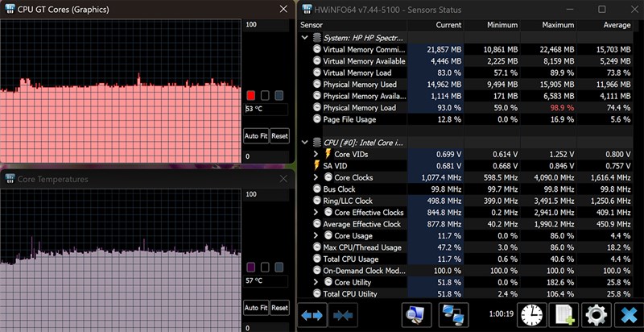644x332 pixels.
Task: Click the clock reset-timer icon
Action: [x=531, y=314]
